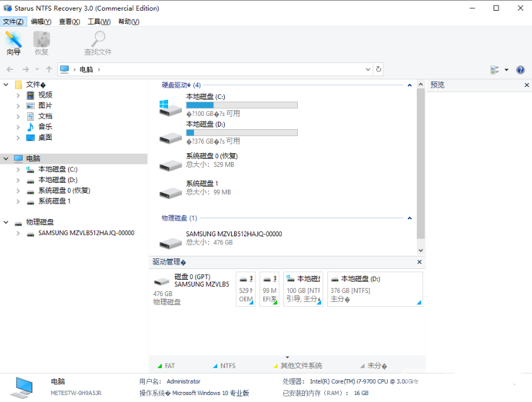Viewport: 532px width, 402px height.
Task: Select the 529 MB OEM partition block
Action: pos(246,289)
